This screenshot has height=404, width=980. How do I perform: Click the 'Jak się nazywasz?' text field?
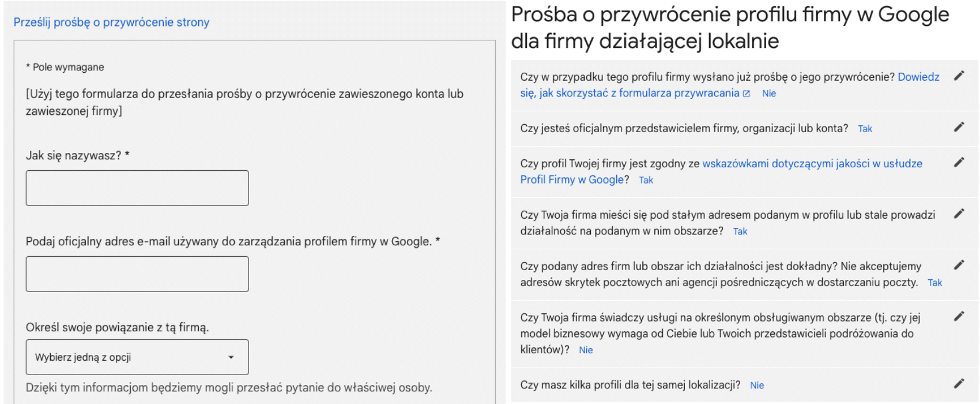click(137, 188)
